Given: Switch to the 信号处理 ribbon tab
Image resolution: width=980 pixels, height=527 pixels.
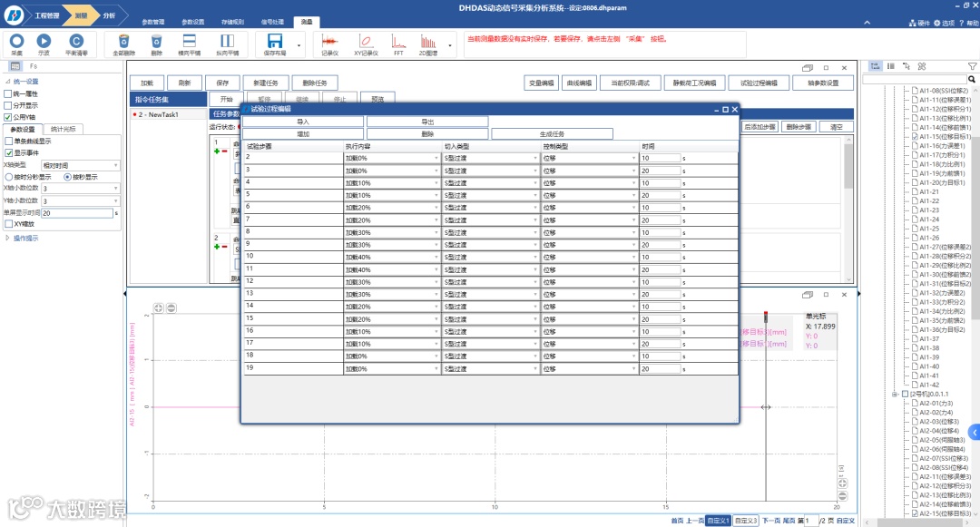Looking at the screenshot, I should click(272, 22).
